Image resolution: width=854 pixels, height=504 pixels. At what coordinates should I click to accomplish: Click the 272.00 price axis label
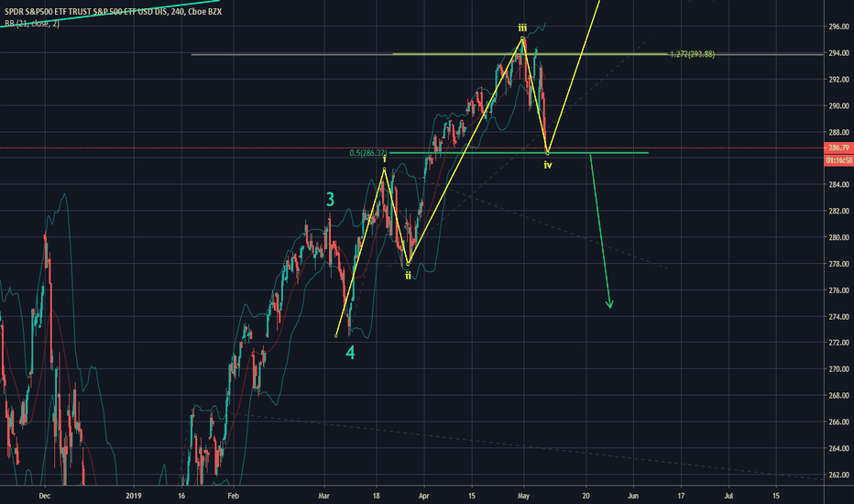(x=838, y=343)
